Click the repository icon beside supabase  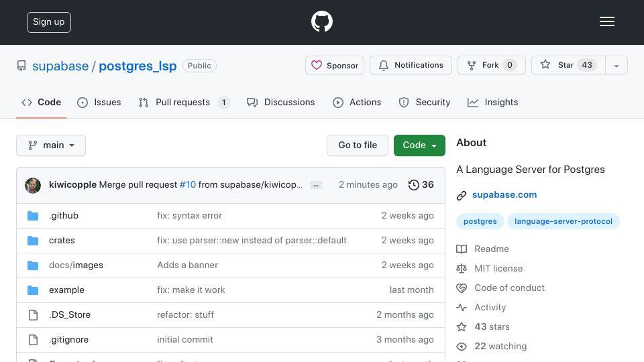21,66
